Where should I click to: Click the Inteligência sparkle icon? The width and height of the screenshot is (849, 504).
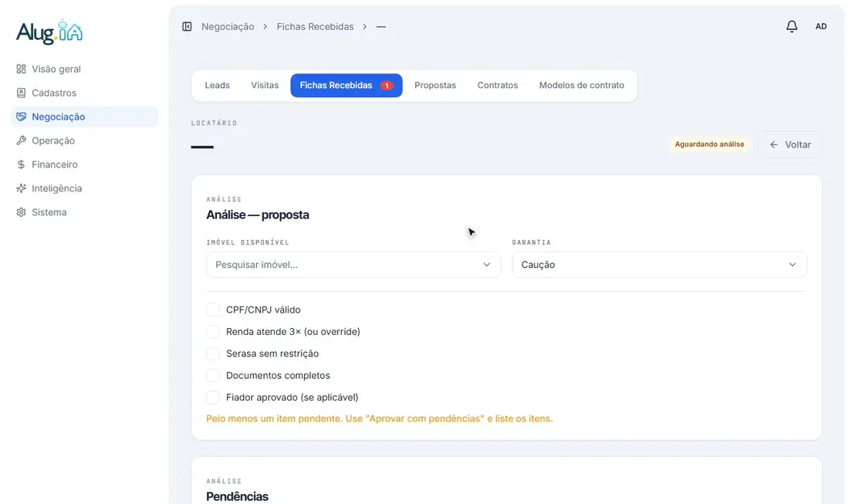click(x=21, y=188)
